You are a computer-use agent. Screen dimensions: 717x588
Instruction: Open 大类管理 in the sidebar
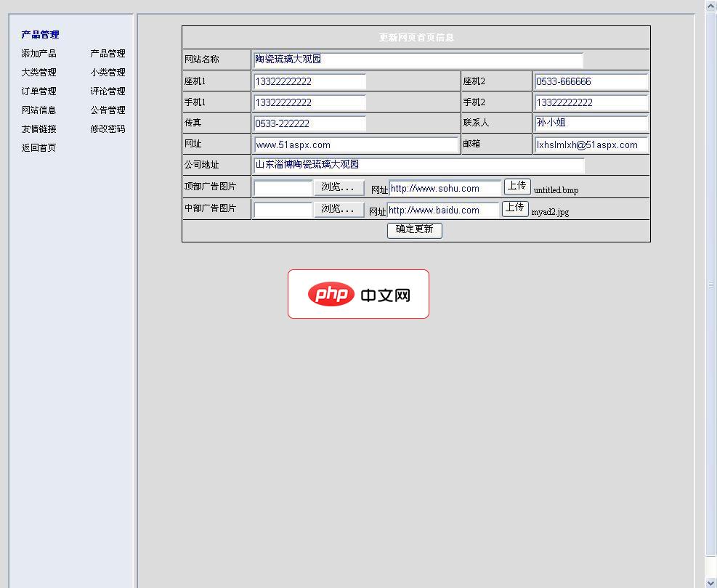(x=39, y=73)
